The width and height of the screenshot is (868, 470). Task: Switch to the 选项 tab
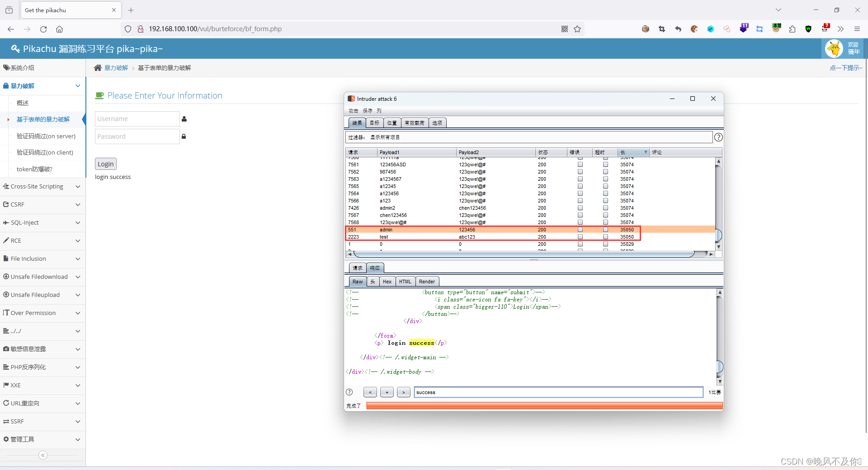tap(437, 123)
